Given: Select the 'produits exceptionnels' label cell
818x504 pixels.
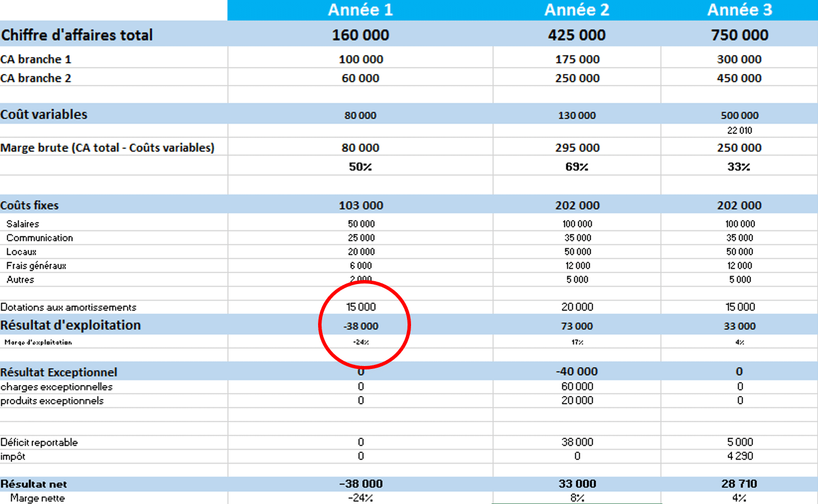Looking at the screenshot, I should point(52,401).
